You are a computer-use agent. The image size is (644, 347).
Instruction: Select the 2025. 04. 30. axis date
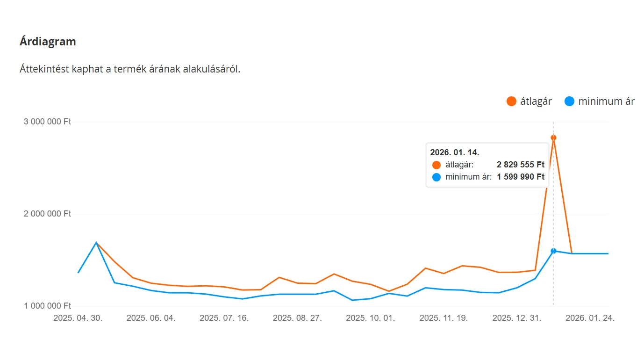tap(78, 318)
